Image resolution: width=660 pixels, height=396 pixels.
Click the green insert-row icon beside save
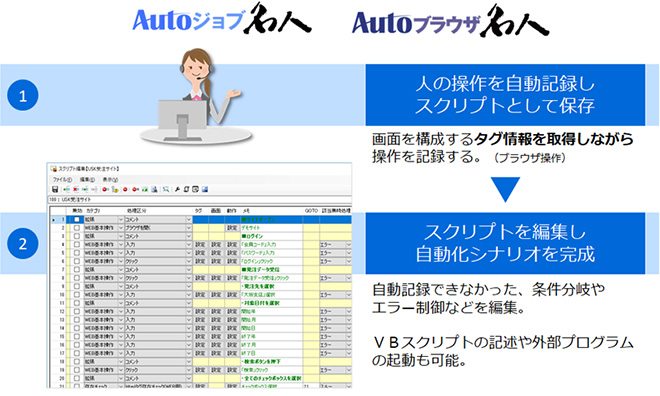point(66,189)
